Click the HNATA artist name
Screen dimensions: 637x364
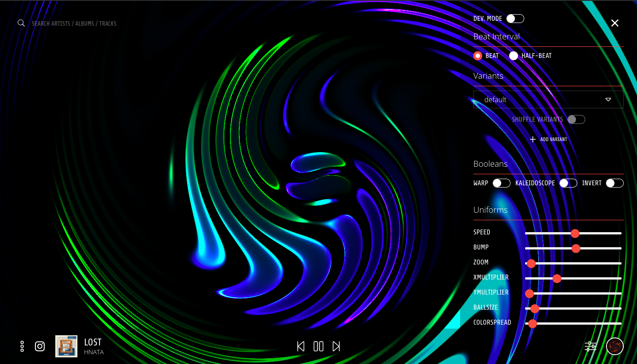point(94,353)
